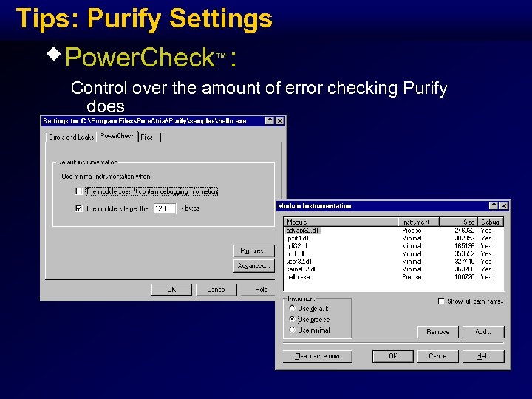This screenshot has height=399, width=532.
Task: Click the Precise value for hello.exe
Action: click(412, 277)
